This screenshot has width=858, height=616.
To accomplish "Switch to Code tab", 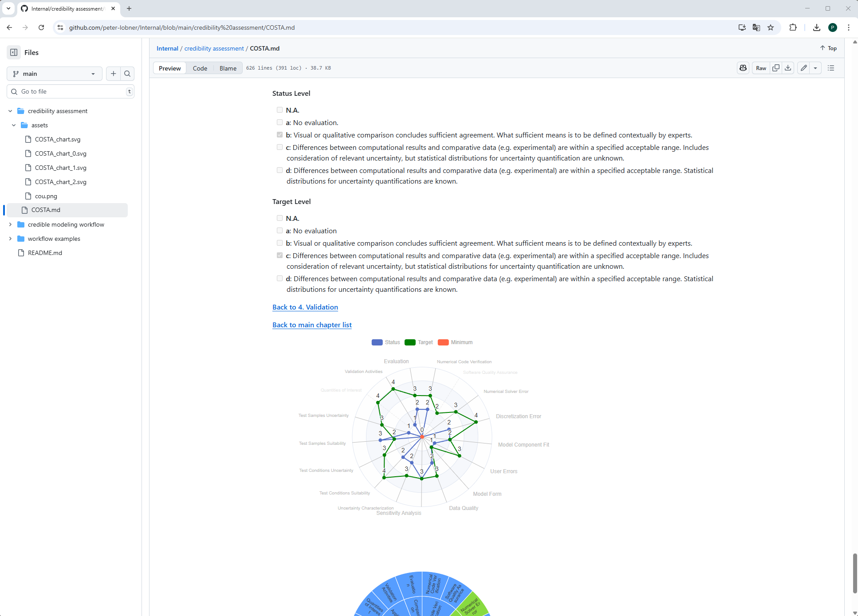I will coord(200,68).
